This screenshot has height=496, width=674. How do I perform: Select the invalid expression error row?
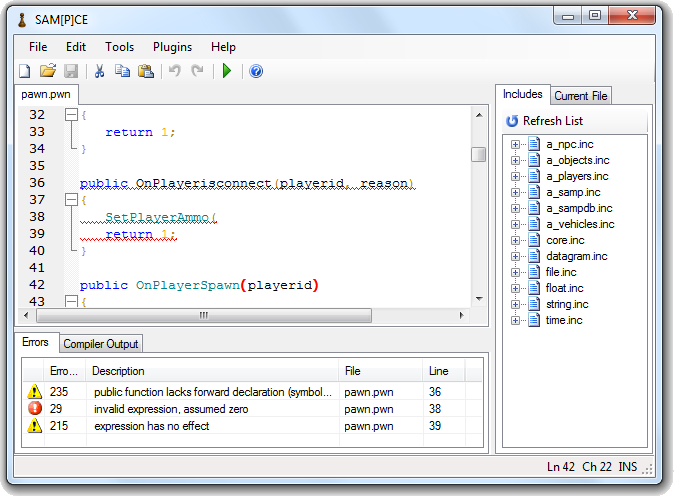click(200, 409)
